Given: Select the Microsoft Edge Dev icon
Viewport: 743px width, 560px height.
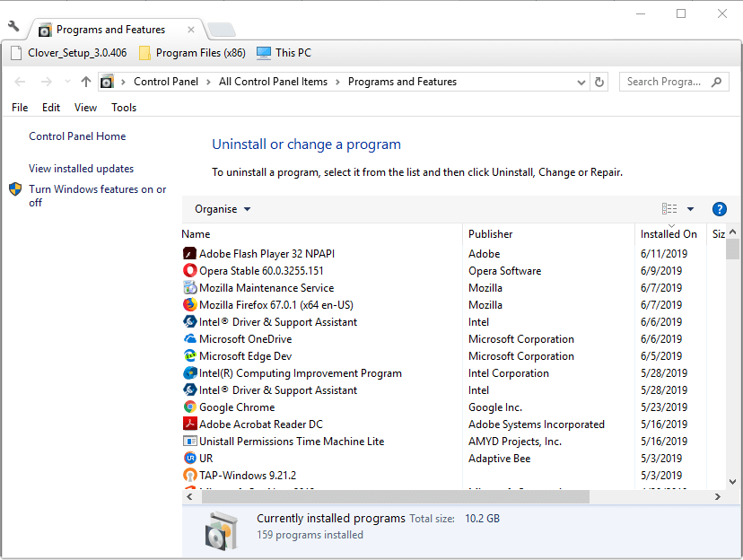Looking at the screenshot, I should pyautogui.click(x=189, y=355).
